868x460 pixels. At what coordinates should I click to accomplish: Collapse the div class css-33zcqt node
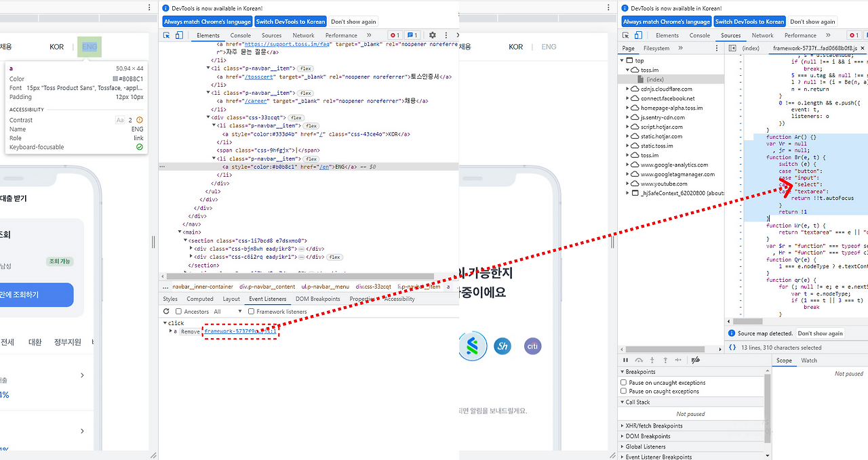[209, 118]
